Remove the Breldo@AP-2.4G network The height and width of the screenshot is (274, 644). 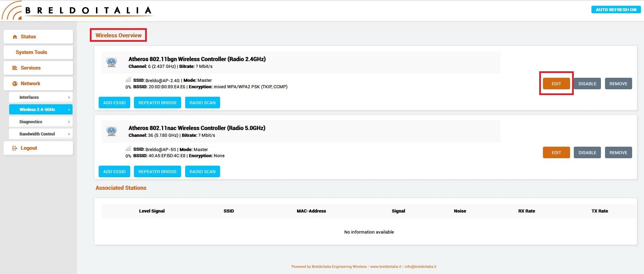(618, 84)
